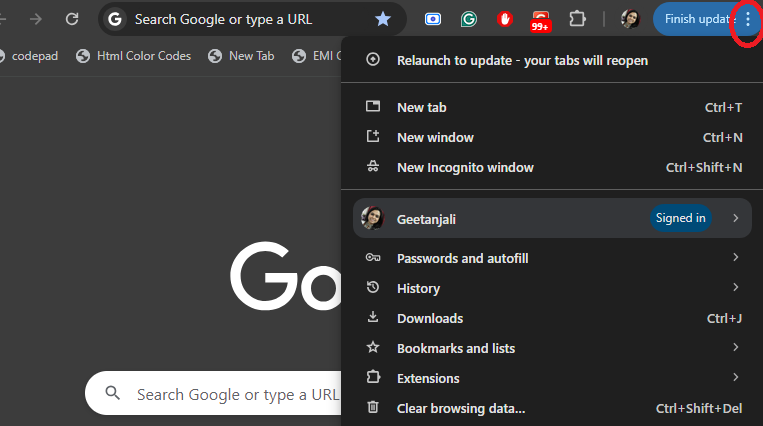
Task: Click the forward navigation arrow
Action: pyautogui.click(x=36, y=19)
